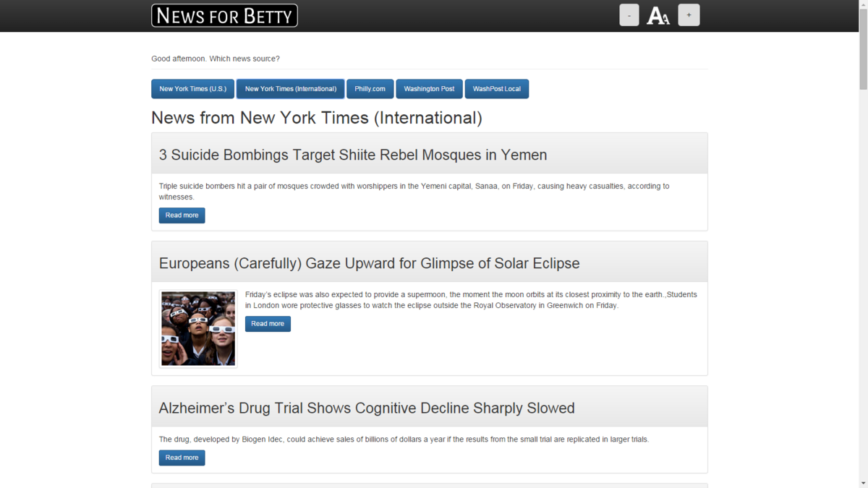
Task: Open the eclipse glasses students thumbnail
Action: click(x=198, y=329)
